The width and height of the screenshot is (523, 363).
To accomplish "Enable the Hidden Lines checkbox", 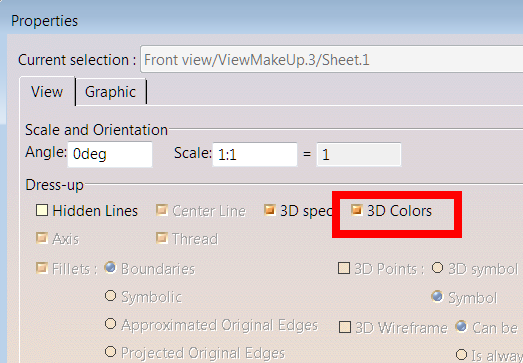I will (42, 211).
